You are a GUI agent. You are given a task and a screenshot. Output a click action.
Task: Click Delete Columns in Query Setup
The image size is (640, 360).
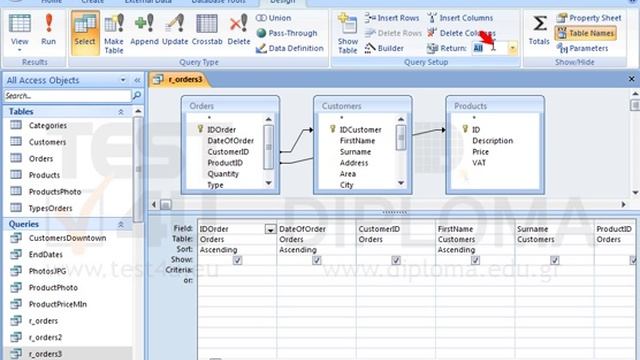click(461, 33)
